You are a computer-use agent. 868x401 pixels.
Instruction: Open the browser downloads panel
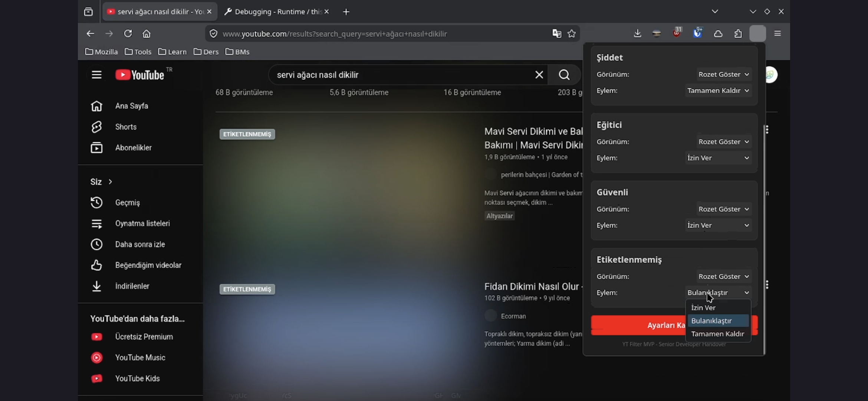(x=637, y=33)
